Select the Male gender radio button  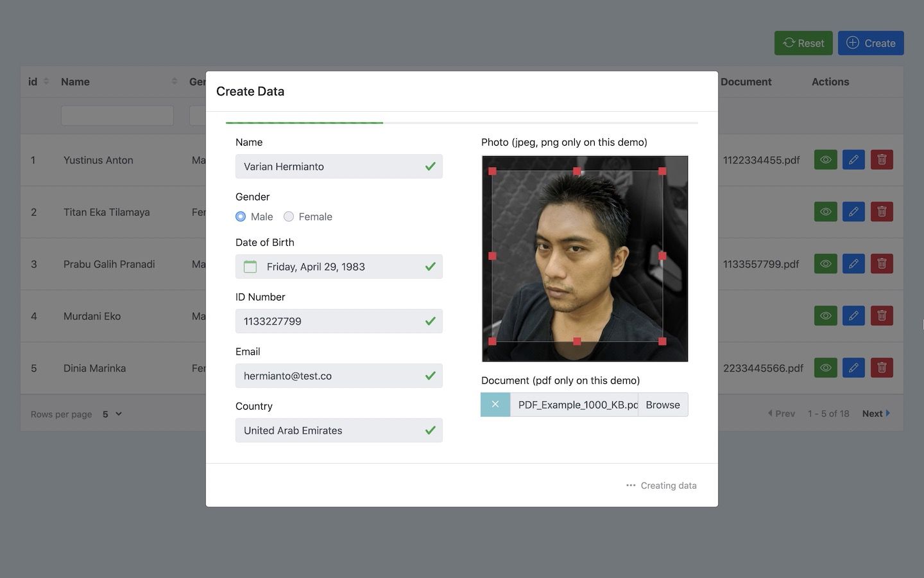pyautogui.click(x=241, y=216)
